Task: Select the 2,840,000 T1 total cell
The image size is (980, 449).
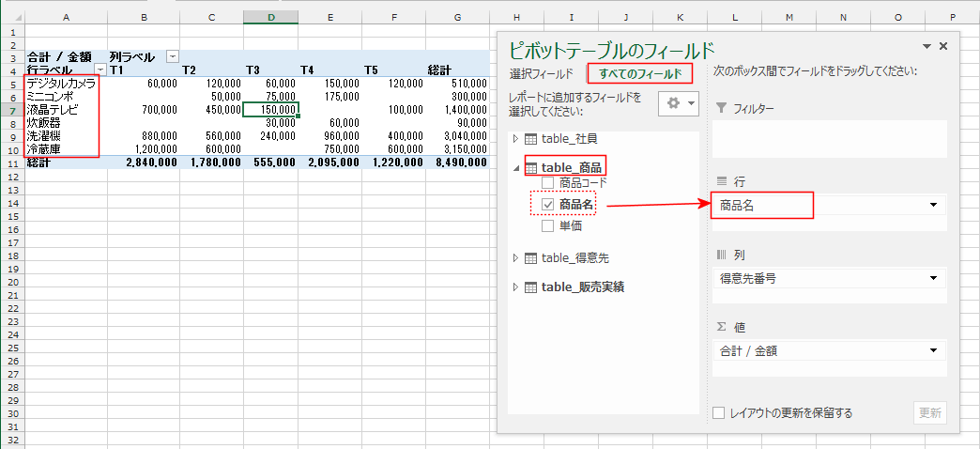Action: pyautogui.click(x=144, y=163)
